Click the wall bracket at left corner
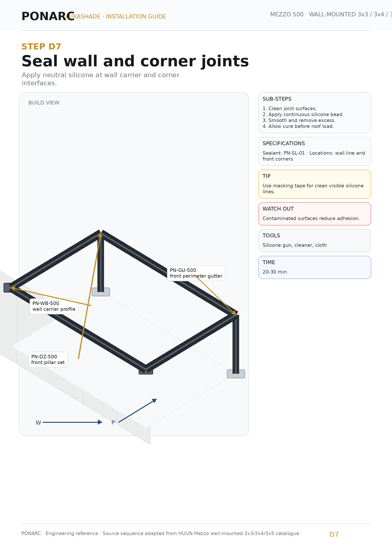This screenshot has height=554, width=392. pos(7,288)
